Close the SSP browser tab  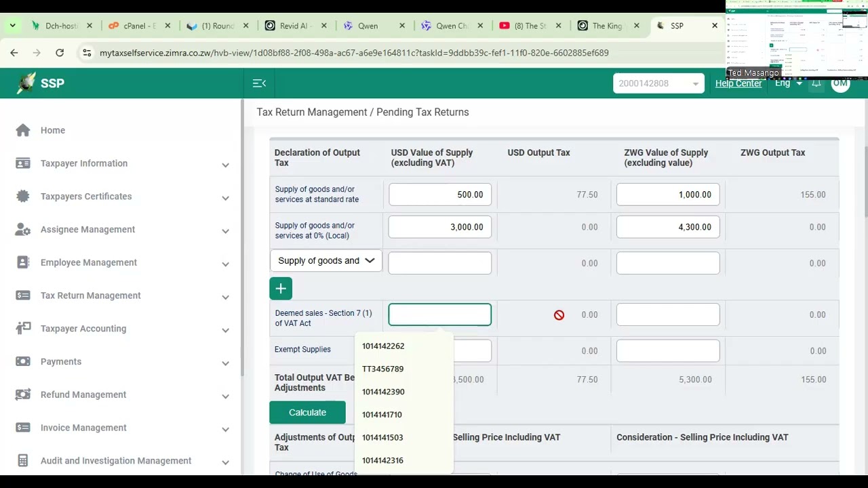(x=714, y=26)
